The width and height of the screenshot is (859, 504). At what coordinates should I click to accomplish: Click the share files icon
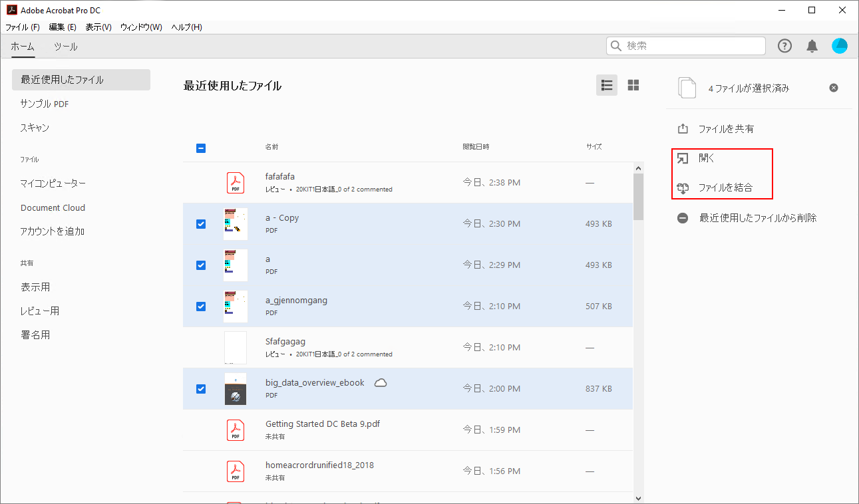click(x=683, y=129)
